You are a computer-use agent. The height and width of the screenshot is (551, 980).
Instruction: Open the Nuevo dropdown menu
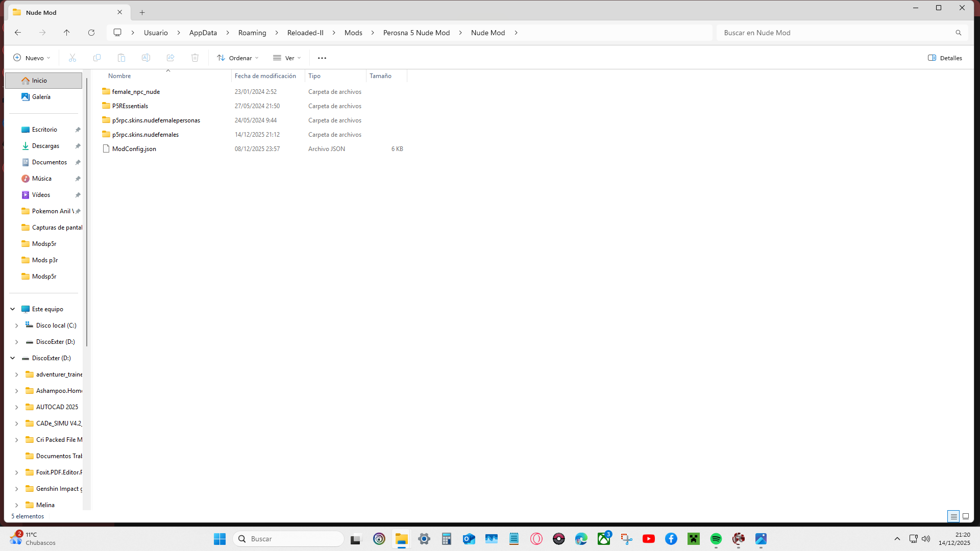click(32, 58)
